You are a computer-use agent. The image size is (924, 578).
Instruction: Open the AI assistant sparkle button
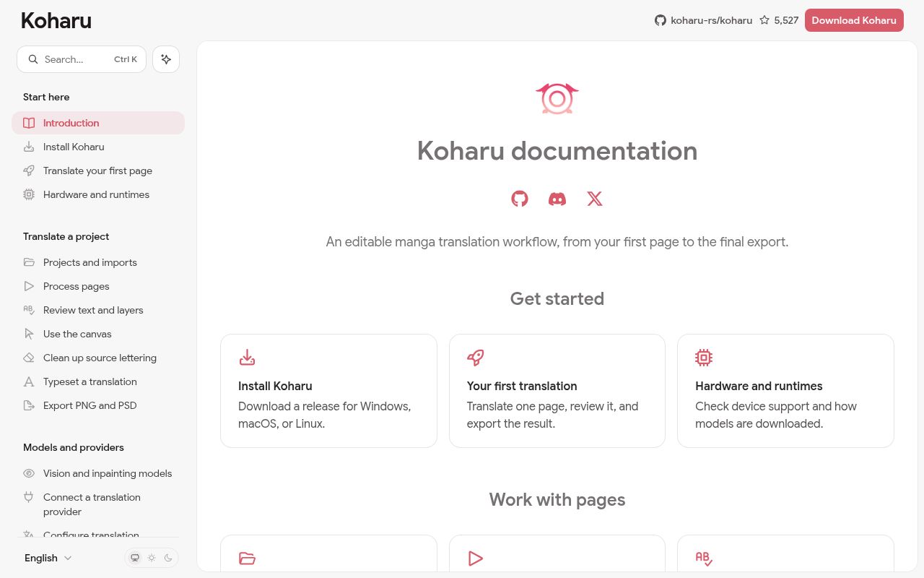(166, 59)
